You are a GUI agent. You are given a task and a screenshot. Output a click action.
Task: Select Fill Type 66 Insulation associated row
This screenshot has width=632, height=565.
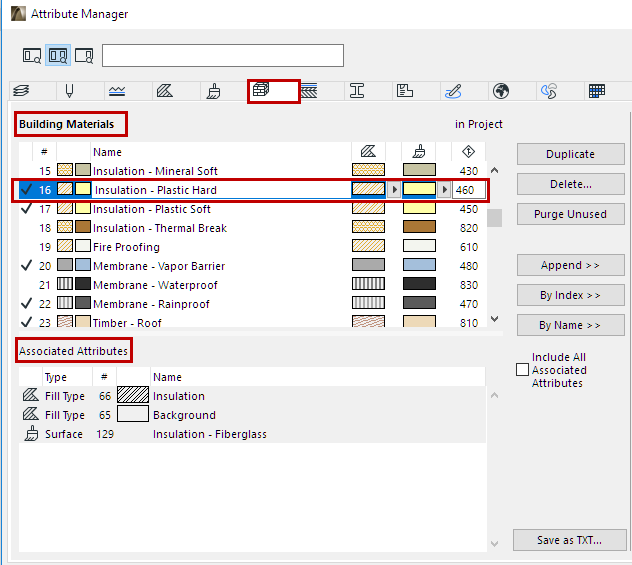[252, 396]
